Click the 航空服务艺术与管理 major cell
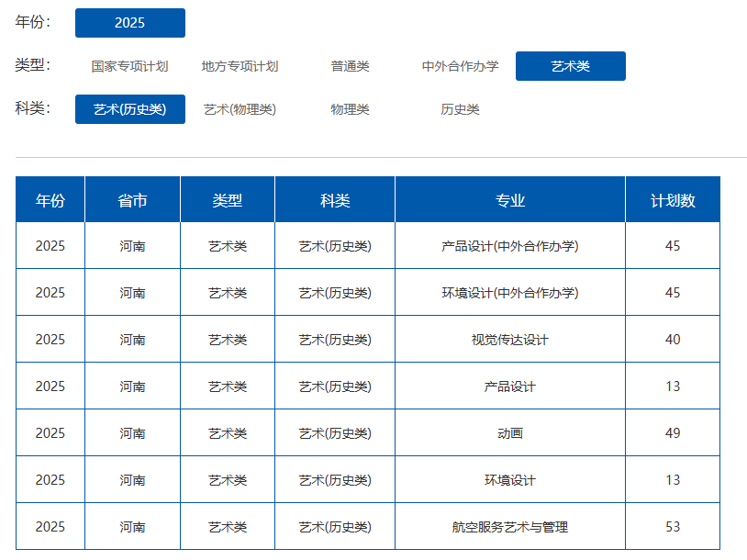The height and width of the screenshot is (560, 747). click(x=510, y=527)
